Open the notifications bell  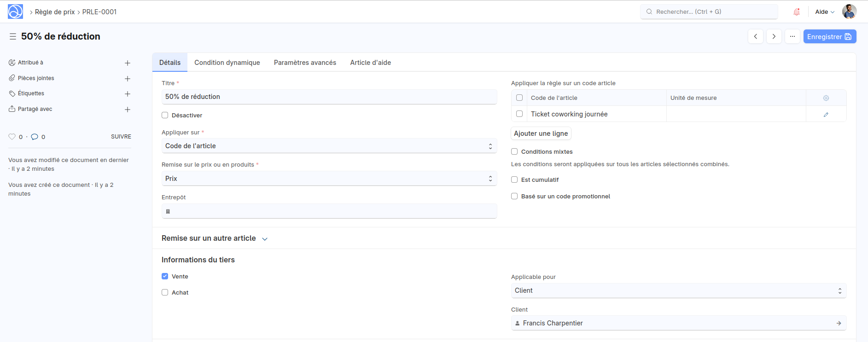tap(796, 12)
